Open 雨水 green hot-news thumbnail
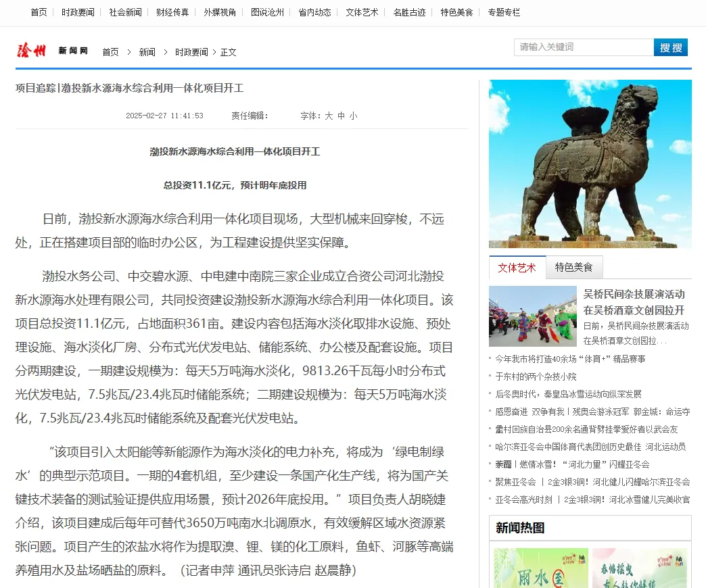The image size is (706, 588). (x=541, y=568)
